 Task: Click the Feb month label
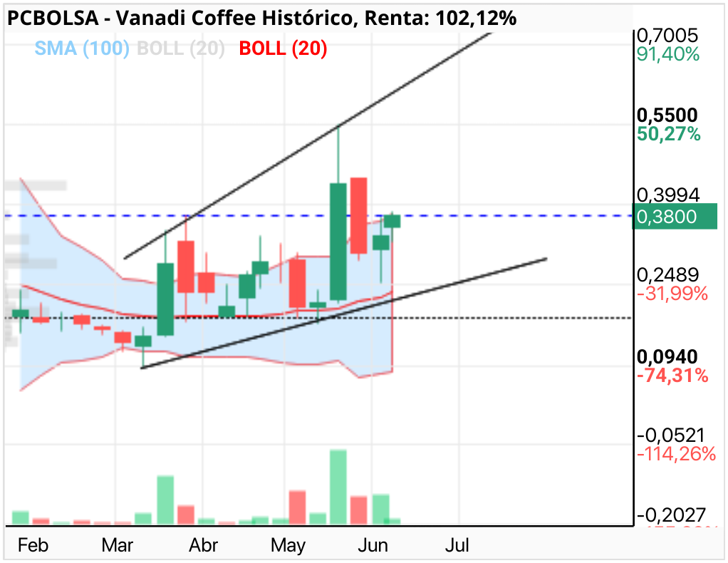coord(33,545)
